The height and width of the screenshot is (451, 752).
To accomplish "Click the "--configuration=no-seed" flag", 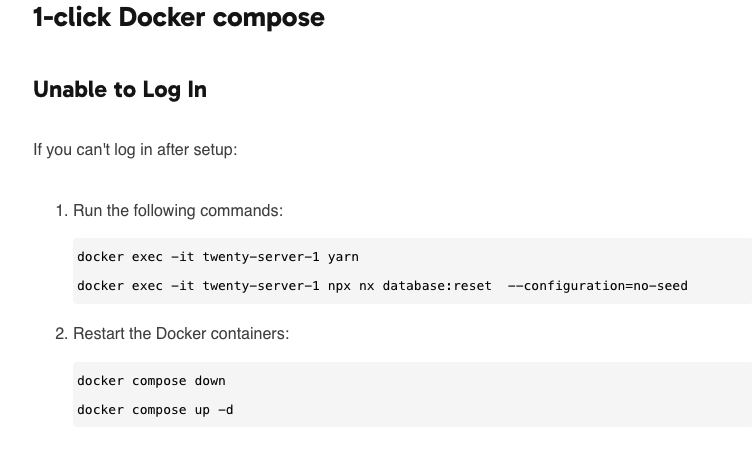I will tap(598, 286).
